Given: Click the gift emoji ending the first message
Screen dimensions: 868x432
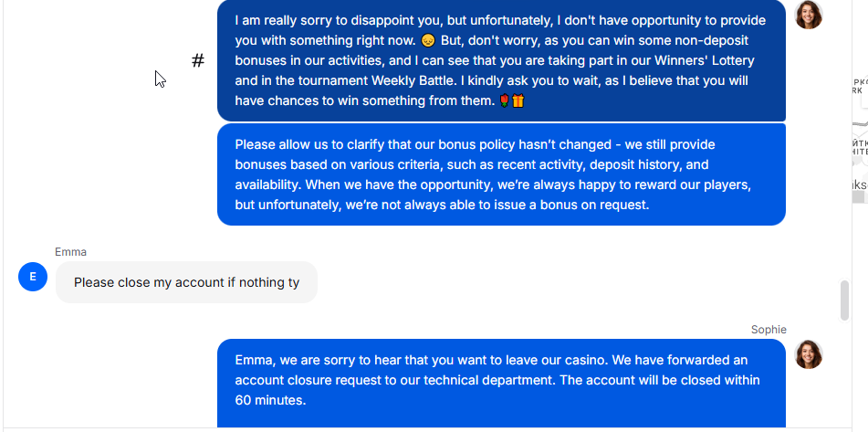Looking at the screenshot, I should (x=518, y=100).
